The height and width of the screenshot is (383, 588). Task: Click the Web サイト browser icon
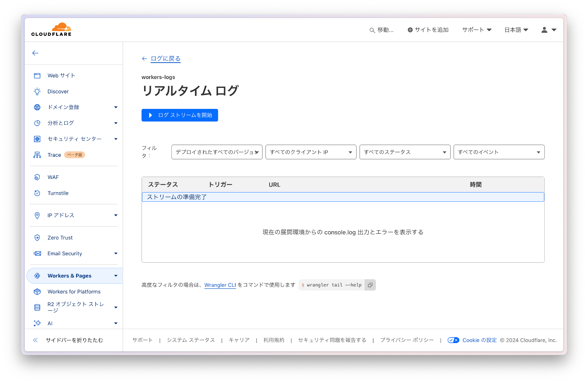37,76
